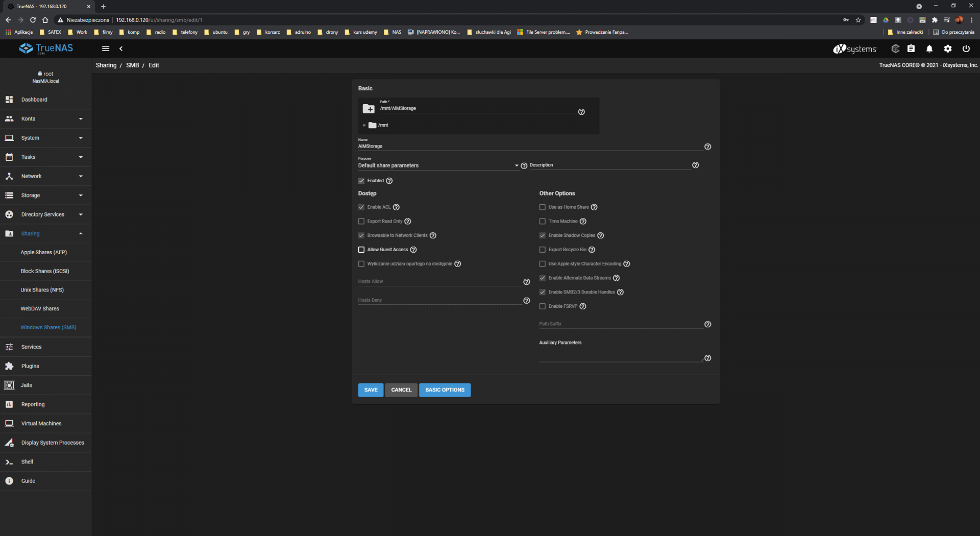Open Block Shares (iSCSI)
Screen dimensions: 980x536
(x=46, y=271)
